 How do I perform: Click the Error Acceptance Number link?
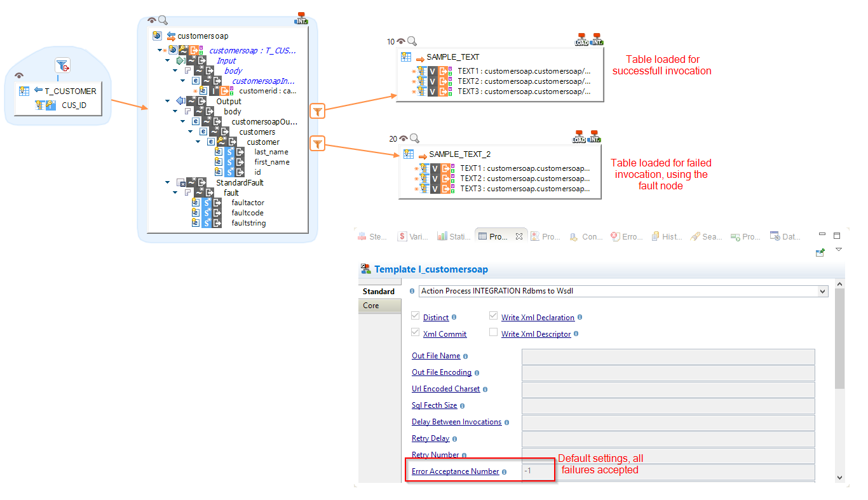click(x=454, y=471)
